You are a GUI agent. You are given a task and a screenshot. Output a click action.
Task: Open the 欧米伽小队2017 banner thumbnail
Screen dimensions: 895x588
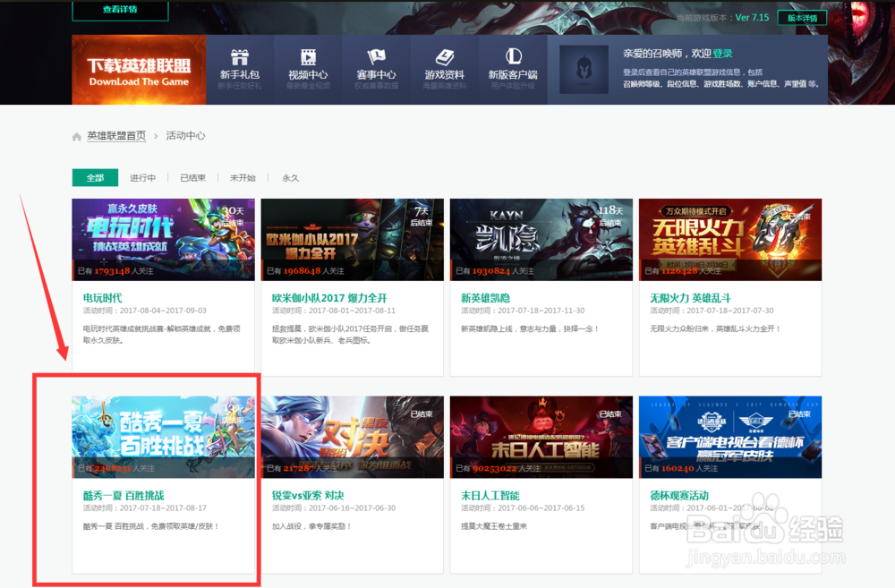point(352,239)
